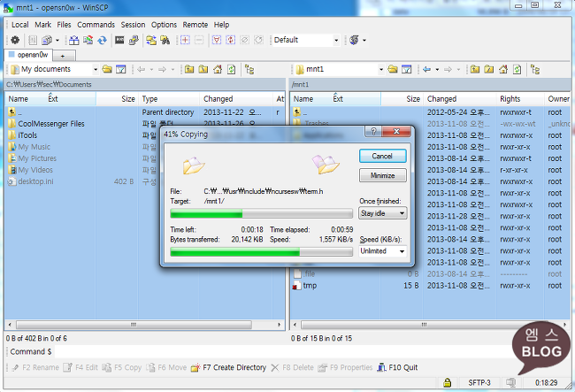Screen dimensions: 575x392
Task: Refresh the local panel icon
Action: 232,69
